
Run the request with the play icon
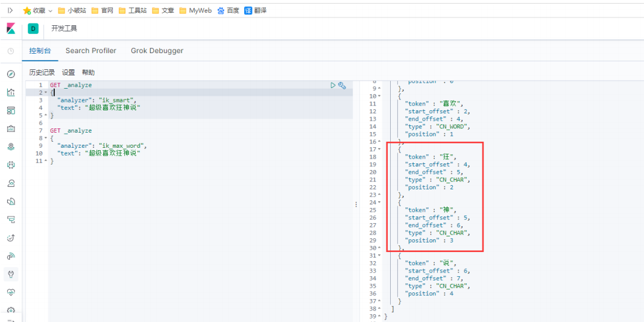click(x=333, y=86)
